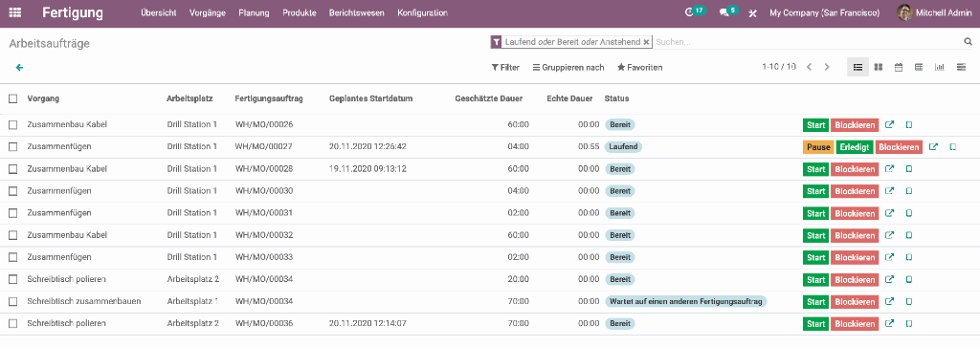Open the Filter dropdown
The image size is (980, 347).
point(505,68)
